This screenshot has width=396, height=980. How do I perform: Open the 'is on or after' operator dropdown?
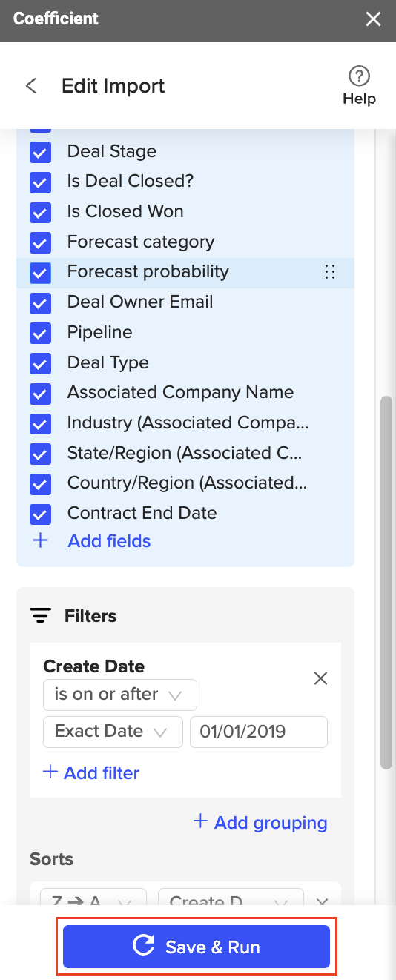(x=120, y=695)
